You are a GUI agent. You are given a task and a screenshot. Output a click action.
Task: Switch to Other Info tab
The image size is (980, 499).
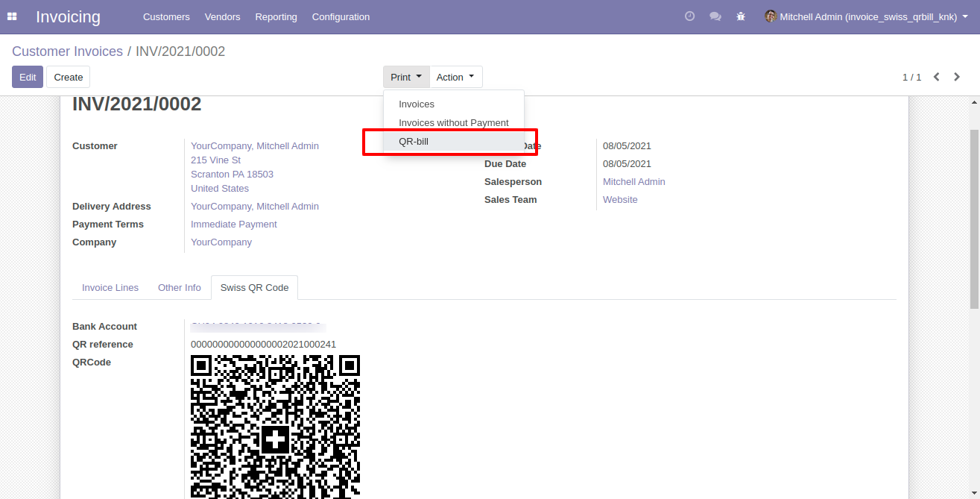coord(180,288)
